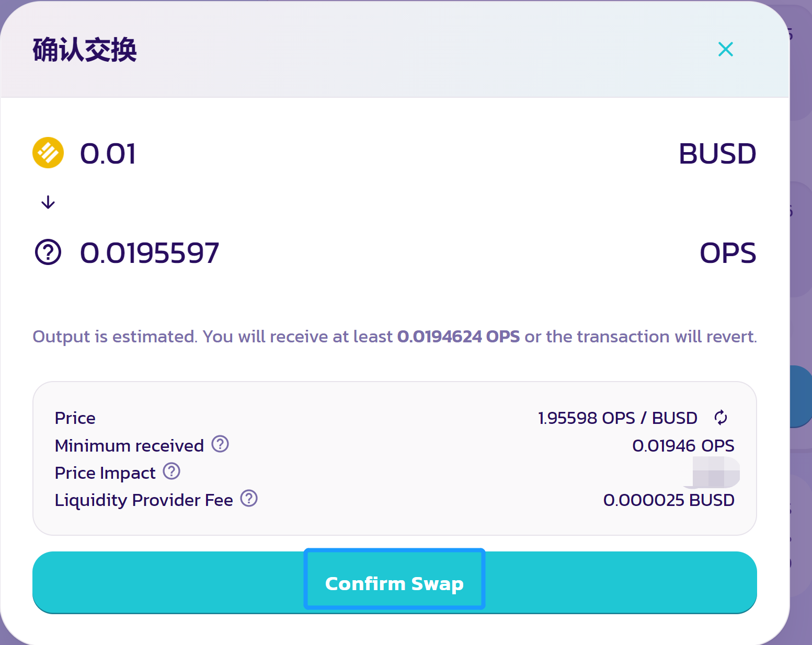Click the bold 0.0194624 OPS text

458,337
